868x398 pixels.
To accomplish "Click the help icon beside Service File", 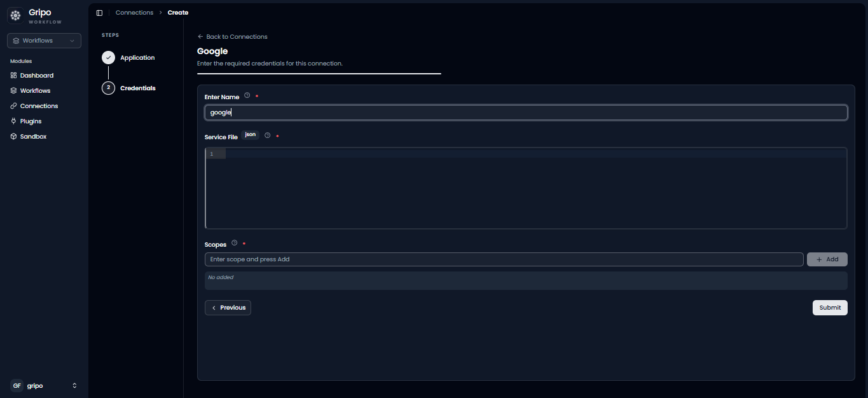I will 267,135.
